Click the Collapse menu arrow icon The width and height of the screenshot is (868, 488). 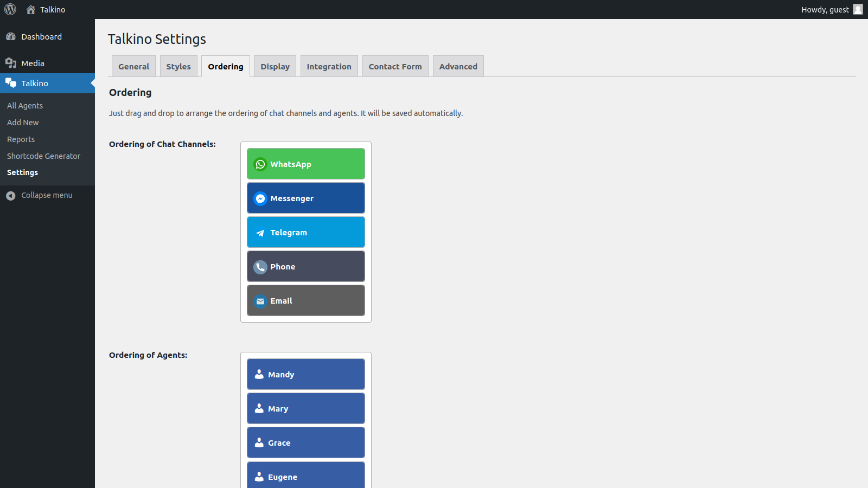pyautogui.click(x=11, y=195)
